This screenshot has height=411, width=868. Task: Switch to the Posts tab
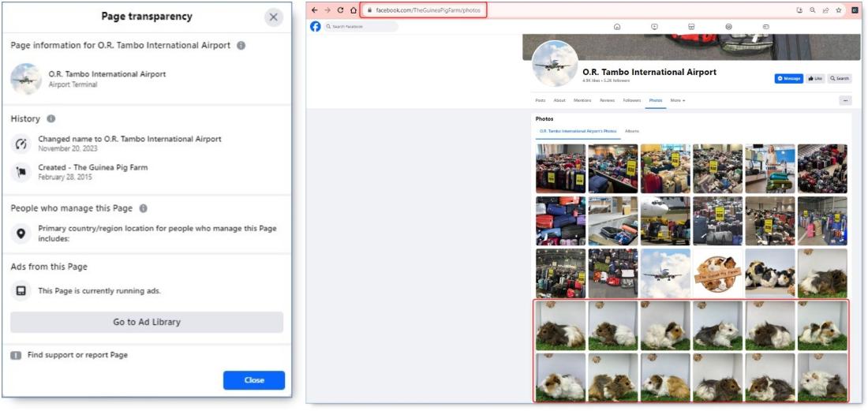(x=541, y=101)
